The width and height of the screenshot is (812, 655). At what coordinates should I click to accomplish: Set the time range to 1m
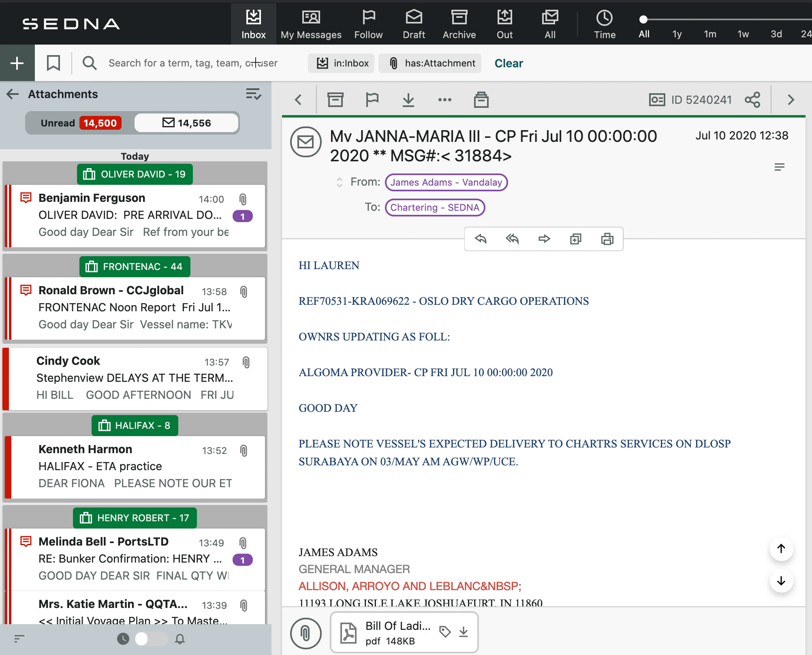coord(710,34)
